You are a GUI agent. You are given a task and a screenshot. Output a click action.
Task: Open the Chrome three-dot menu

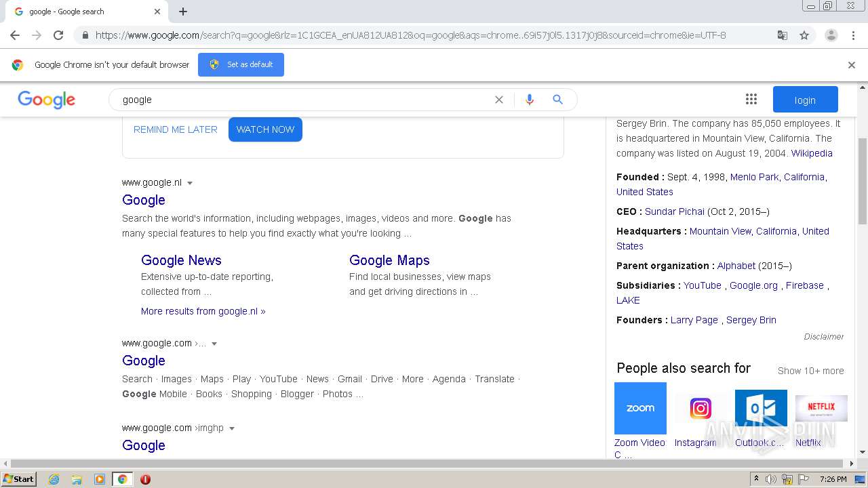coord(853,35)
